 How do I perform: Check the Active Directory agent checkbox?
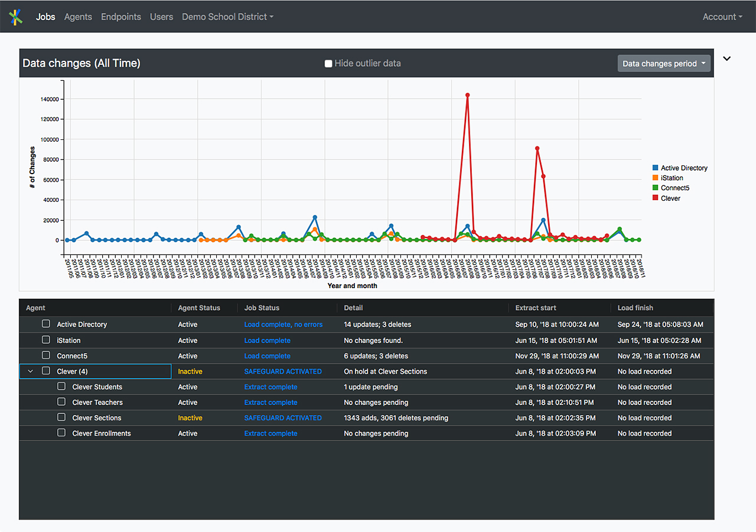click(x=46, y=324)
